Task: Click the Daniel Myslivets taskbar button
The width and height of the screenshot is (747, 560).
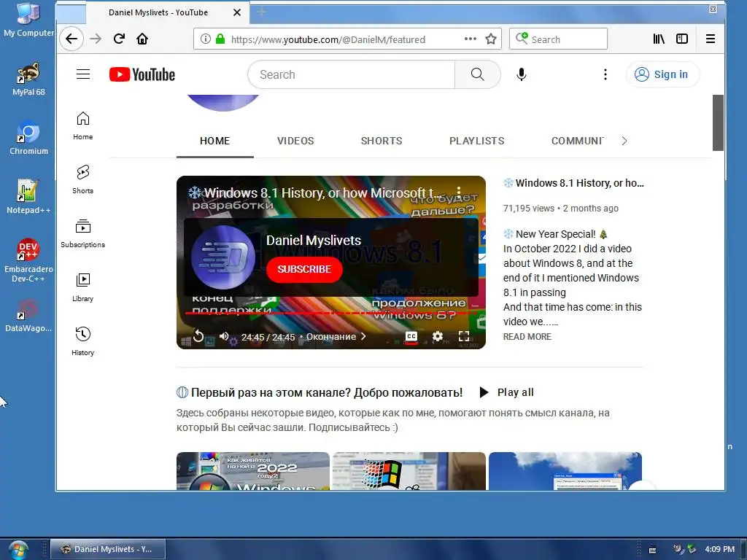Action: coord(108,549)
